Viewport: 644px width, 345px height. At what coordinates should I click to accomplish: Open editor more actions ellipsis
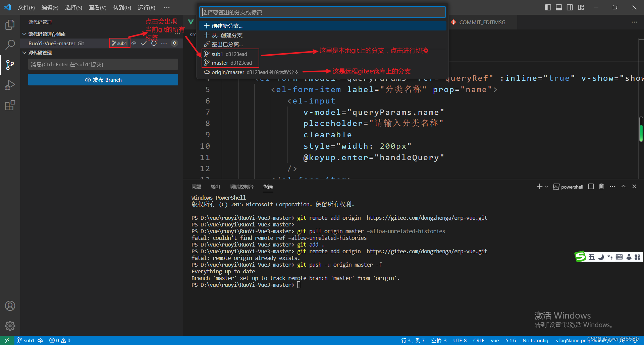coord(634,22)
